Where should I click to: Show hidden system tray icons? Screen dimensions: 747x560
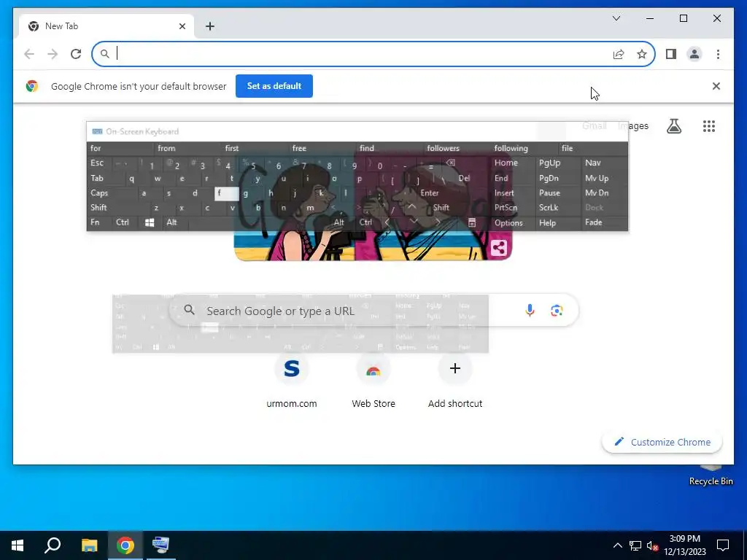coord(617,545)
